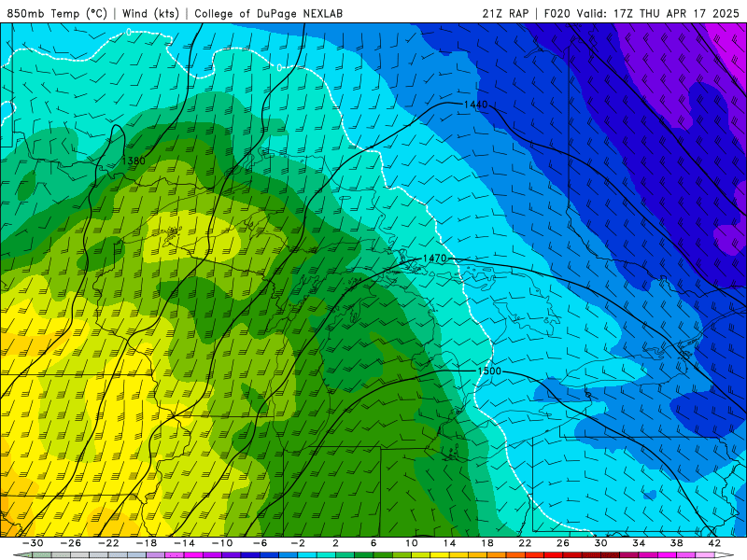This screenshot has width=747, height=560.
Task: Click the '21Z RAP' model run label
Action: [x=505, y=13]
